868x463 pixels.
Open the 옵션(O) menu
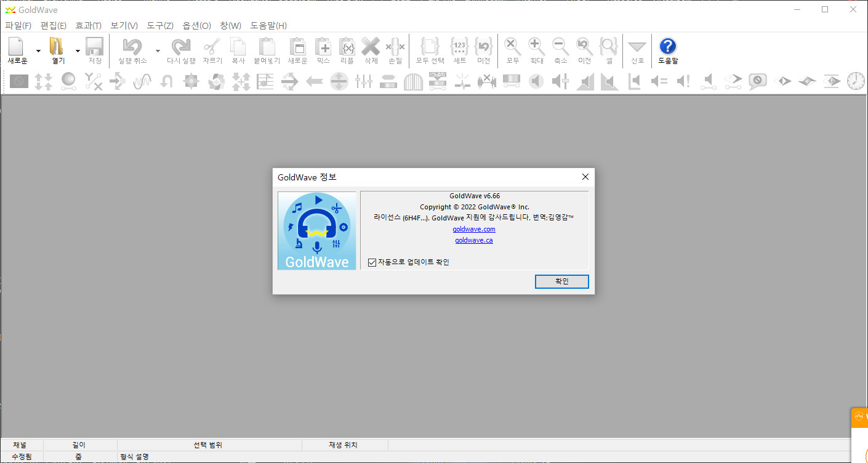tap(197, 26)
